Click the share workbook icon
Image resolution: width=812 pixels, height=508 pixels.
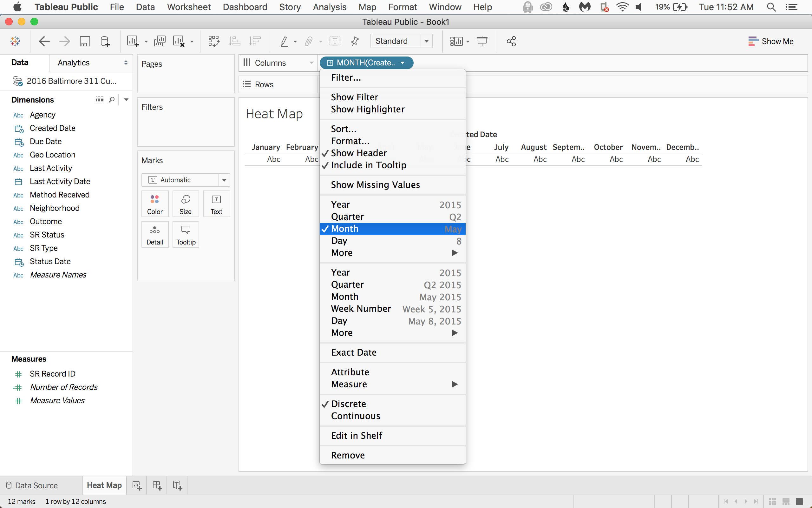point(511,41)
